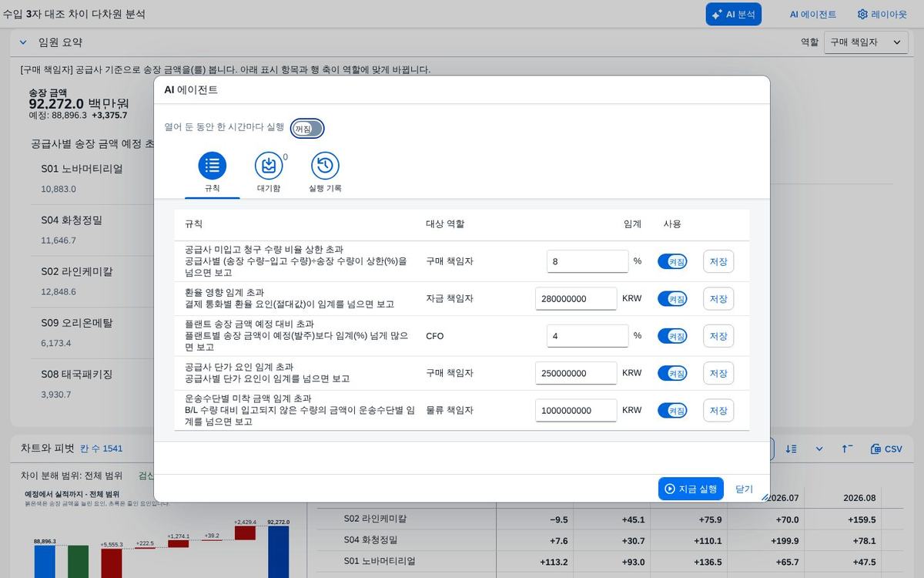This screenshot has width=924, height=578.
Task: Click the 92,272.0 백만원 invoice amount
Action: point(79,104)
